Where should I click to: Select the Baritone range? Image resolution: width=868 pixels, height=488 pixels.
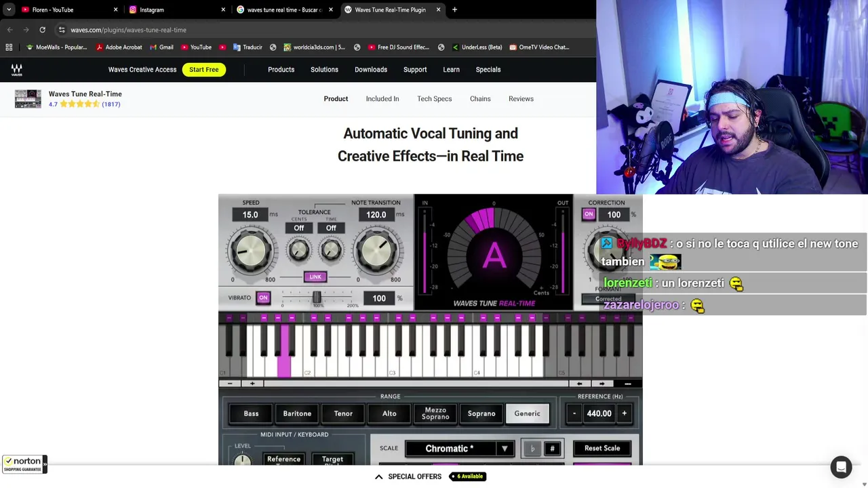click(x=297, y=413)
